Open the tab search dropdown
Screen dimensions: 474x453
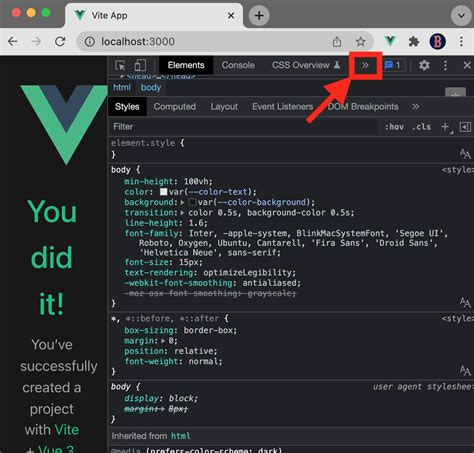461,15
